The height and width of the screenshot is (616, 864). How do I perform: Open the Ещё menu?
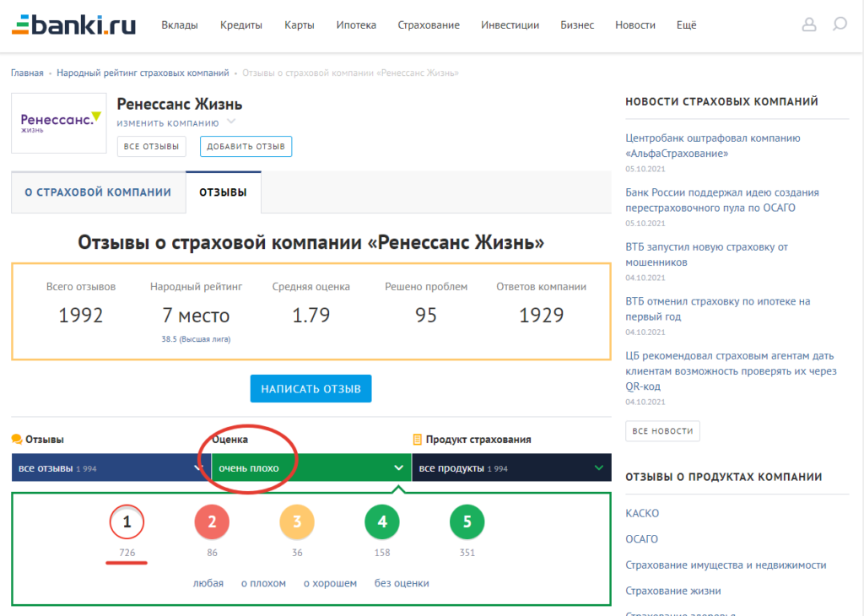tap(686, 25)
